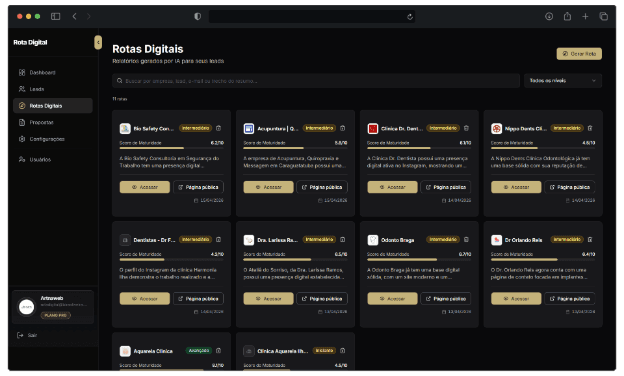Click the Sair logout link
Viewport: 624px width, 376px height.
[27, 335]
